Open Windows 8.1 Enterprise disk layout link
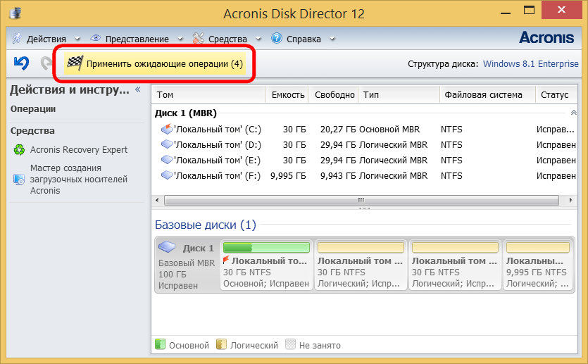Screen dimensions: 588x364 tap(531, 64)
